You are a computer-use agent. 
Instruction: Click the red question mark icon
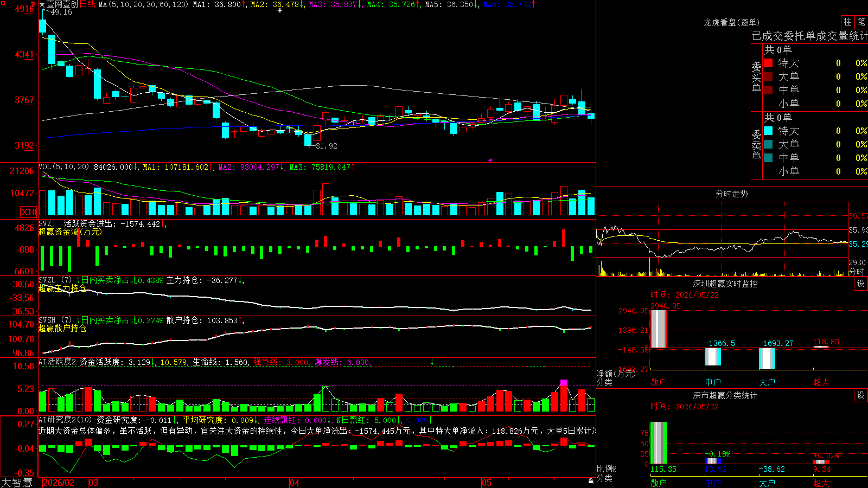[34, 4]
